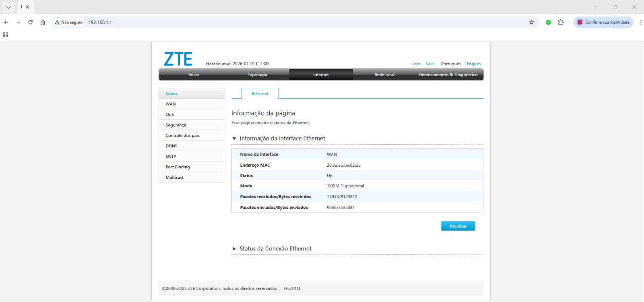The width and height of the screenshot is (644, 302).
Task: Click the Sair logout link
Action: [429, 64]
